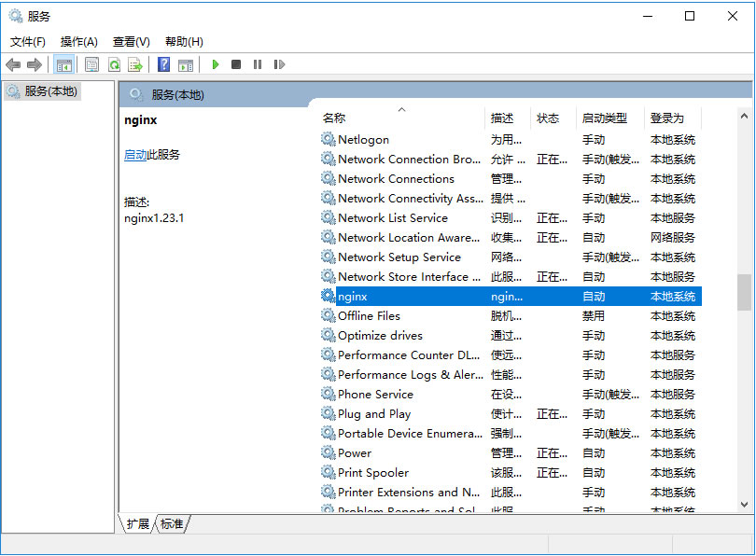This screenshot has height=556, width=756.
Task: Toggle the show/hide console tree button
Action: (64, 64)
